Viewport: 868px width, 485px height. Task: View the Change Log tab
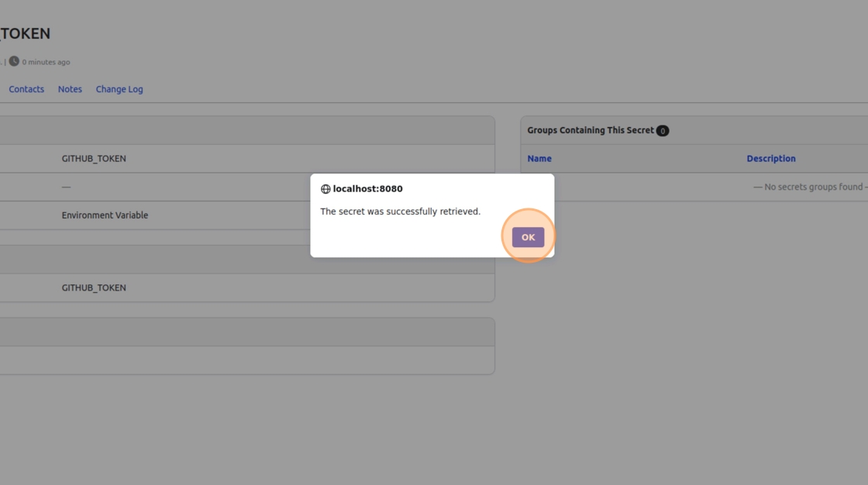click(x=119, y=89)
